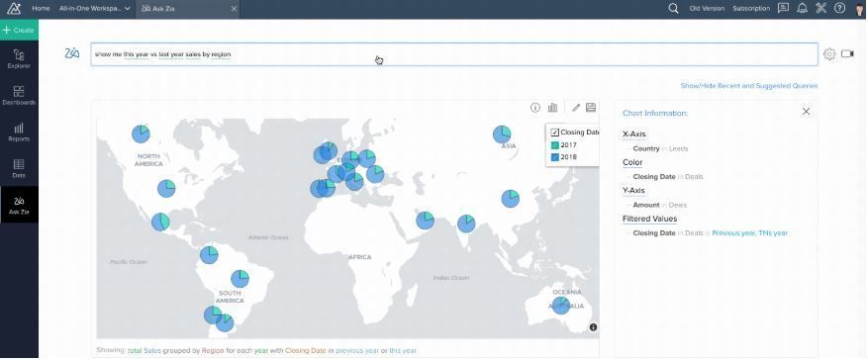This screenshot has width=868, height=360.
Task: Open Ask Zia settings gear
Action: point(828,53)
